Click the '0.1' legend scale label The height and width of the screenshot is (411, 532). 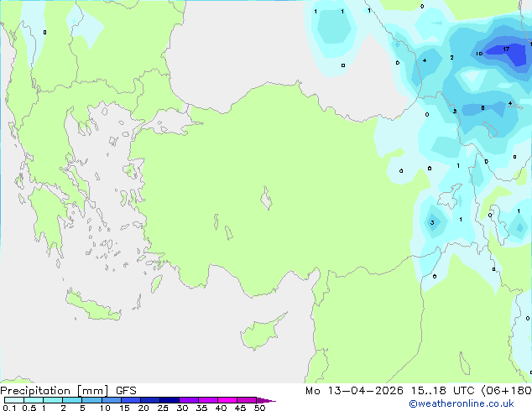(9, 408)
